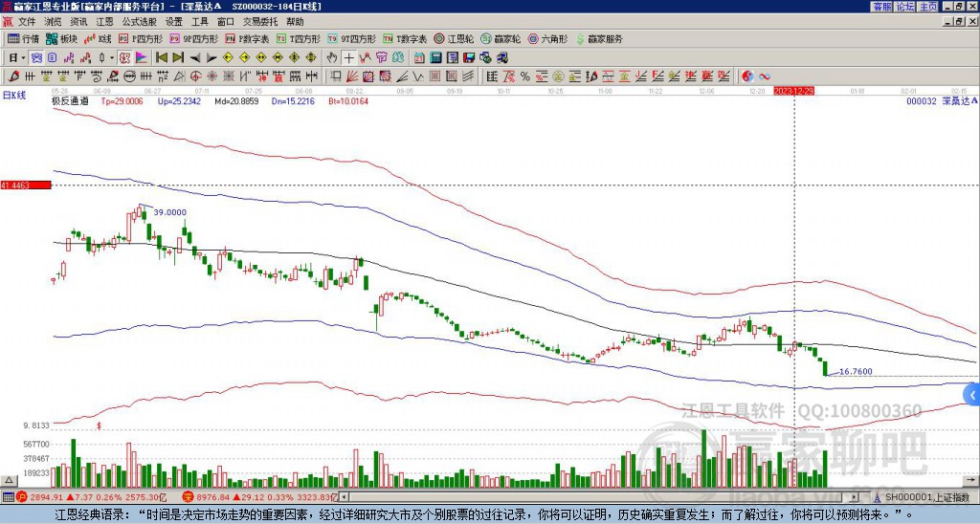Click the gold 金 circle icon
The image size is (980, 524).
coord(558,76)
